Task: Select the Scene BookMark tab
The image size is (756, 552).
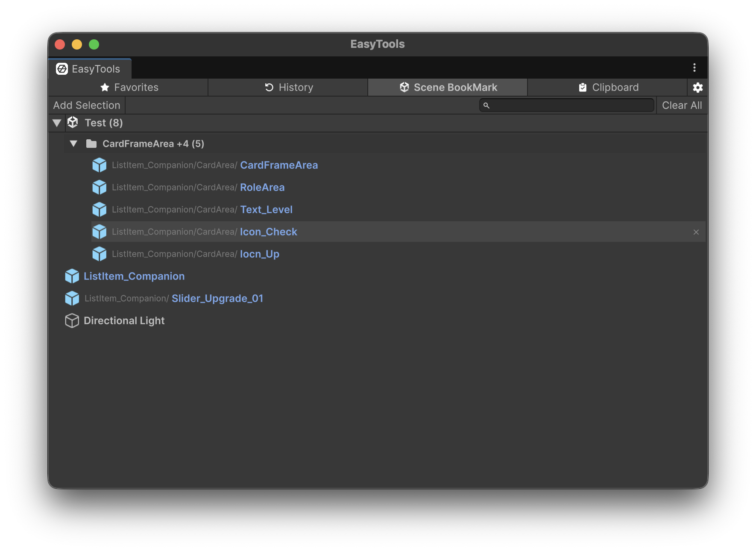Action: (448, 87)
